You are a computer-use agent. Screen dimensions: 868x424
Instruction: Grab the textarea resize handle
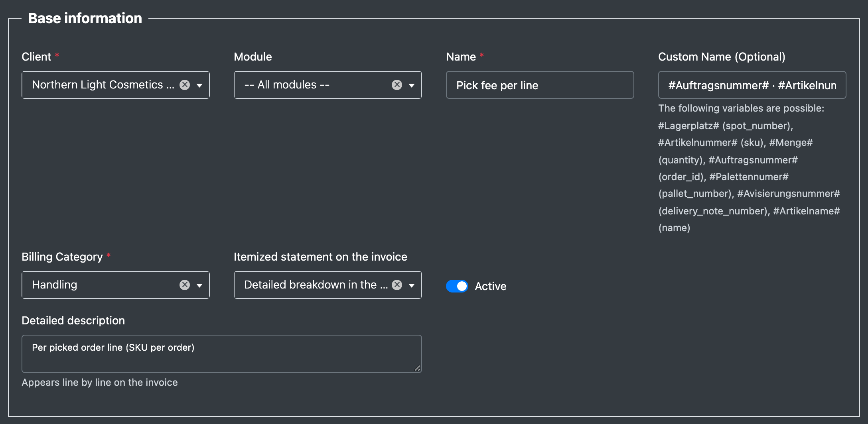coord(417,368)
